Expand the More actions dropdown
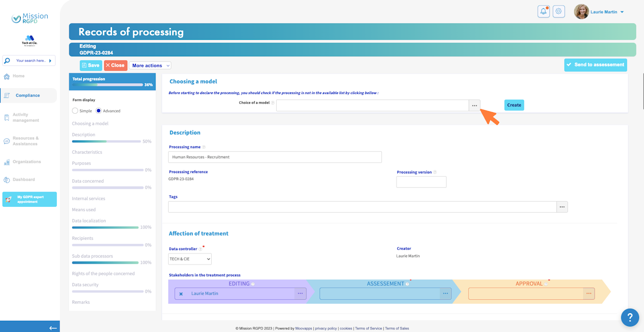Viewport: 644px width, 332px height. click(x=150, y=65)
